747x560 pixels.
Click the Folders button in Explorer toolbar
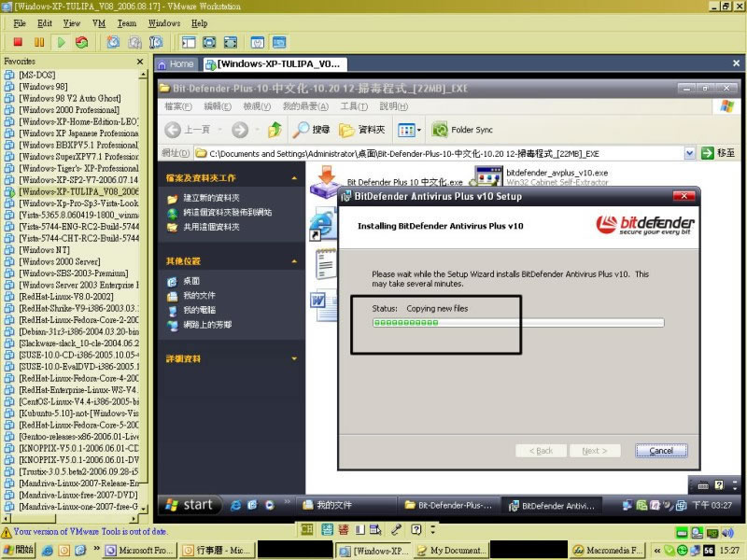[362, 130]
